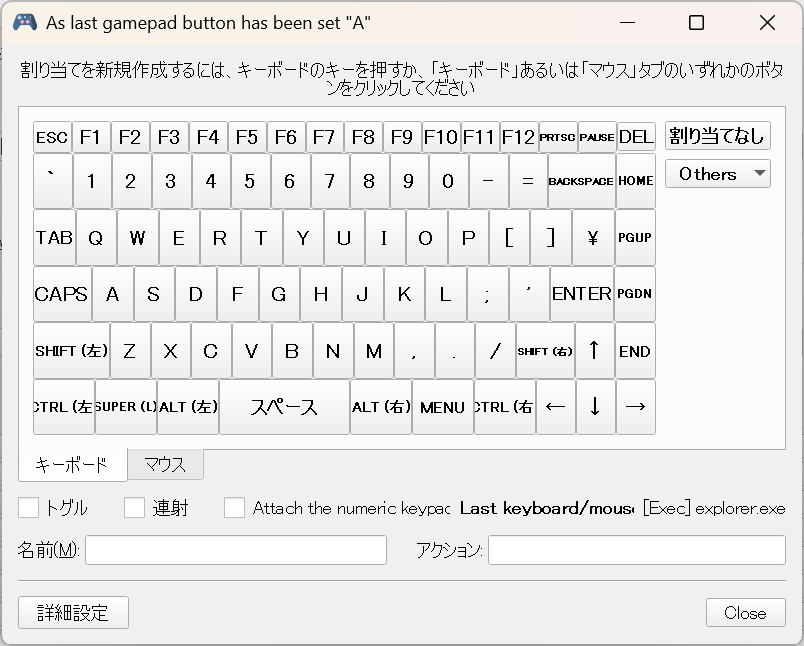Select the ESC key on virtual keyboard
Image resolution: width=804 pixels, height=646 pixels.
[52, 137]
